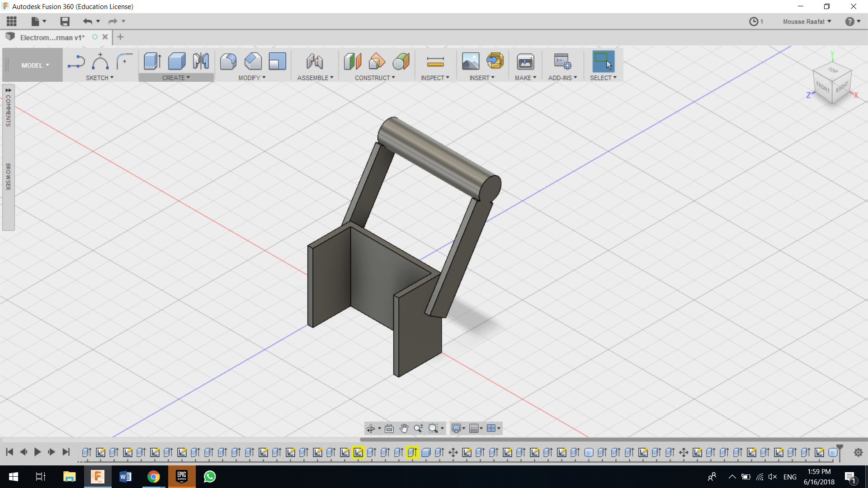Open timeline settings gear
This screenshot has height=488, width=868.
[858, 452]
